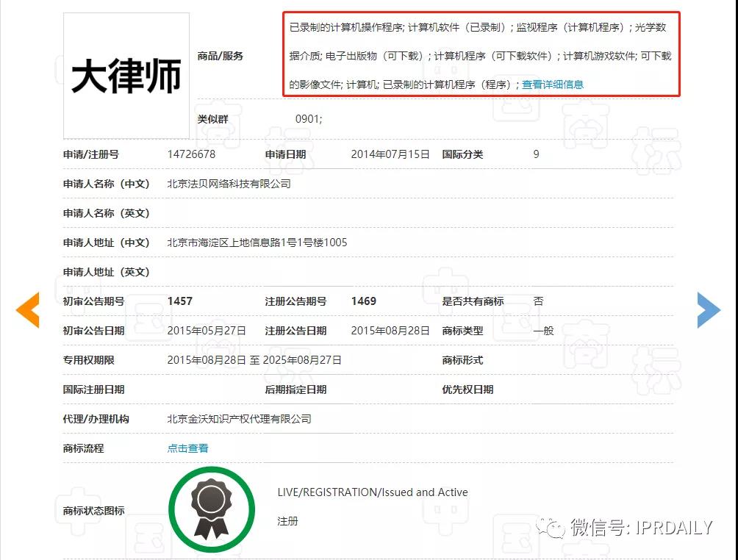Image resolution: width=738 pixels, height=560 pixels.
Task: Click the 申请人地址（英文） label
Action: click(107, 272)
